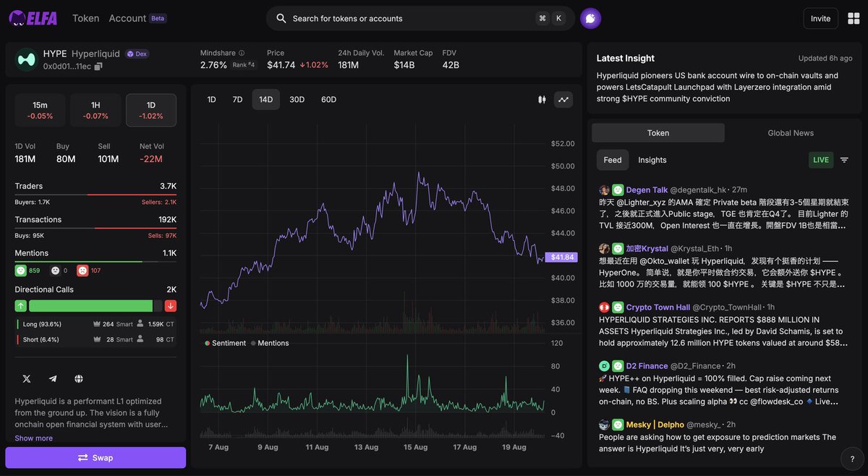The image size is (868, 476).
Task: Switch chart to 7D range
Action: 237,100
